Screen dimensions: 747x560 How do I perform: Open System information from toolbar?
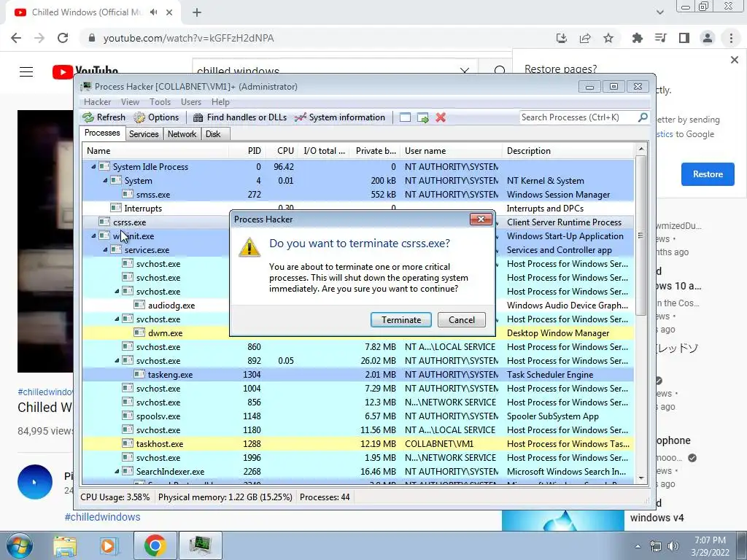point(340,117)
